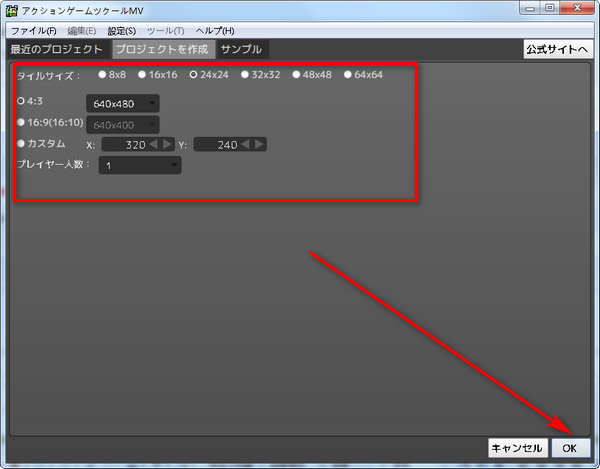The width and height of the screenshot is (600, 469).
Task: Increase the custom Y value
Action: 259,144
